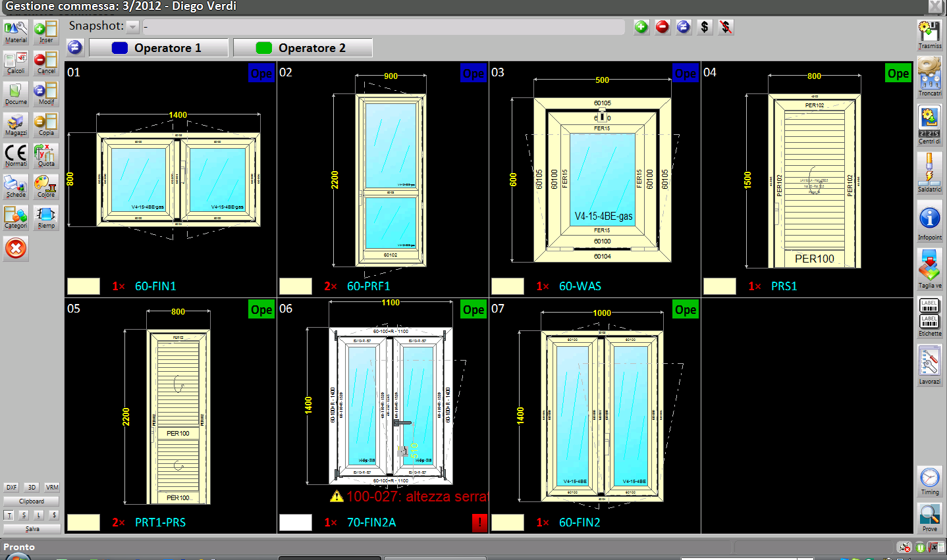Toggle the Ope operator badge on item 06

tap(473, 309)
